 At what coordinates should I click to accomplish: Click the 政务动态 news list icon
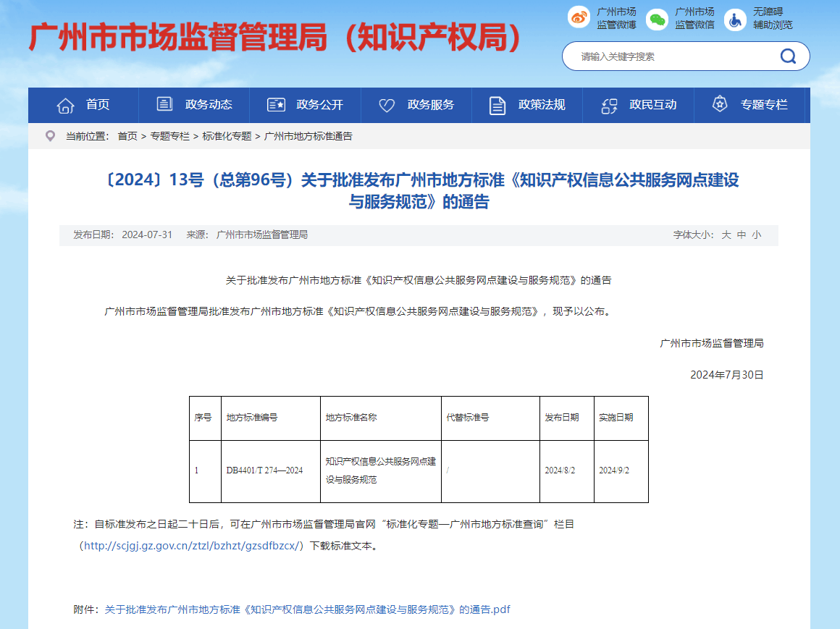click(x=164, y=104)
